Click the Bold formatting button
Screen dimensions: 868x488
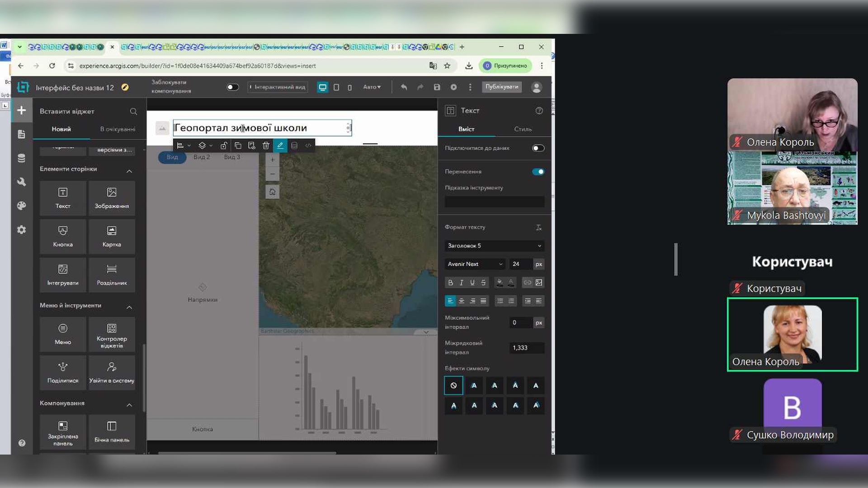(x=450, y=283)
